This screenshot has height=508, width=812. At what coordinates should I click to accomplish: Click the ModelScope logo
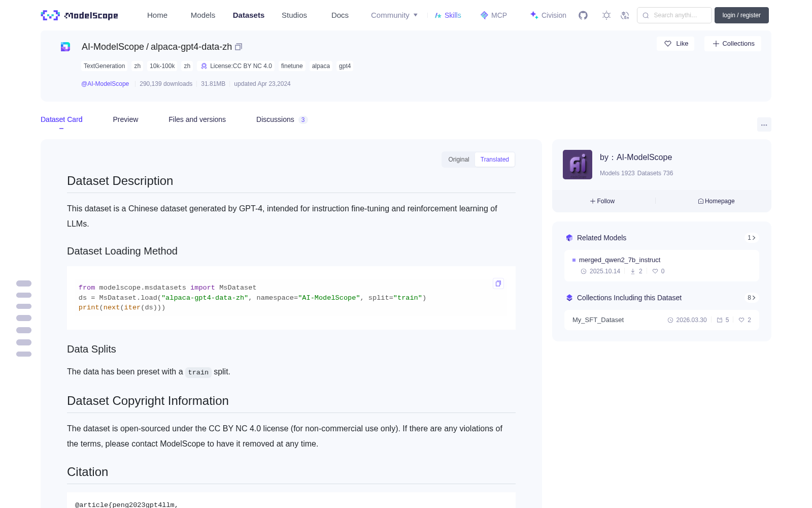pyautogui.click(x=80, y=15)
